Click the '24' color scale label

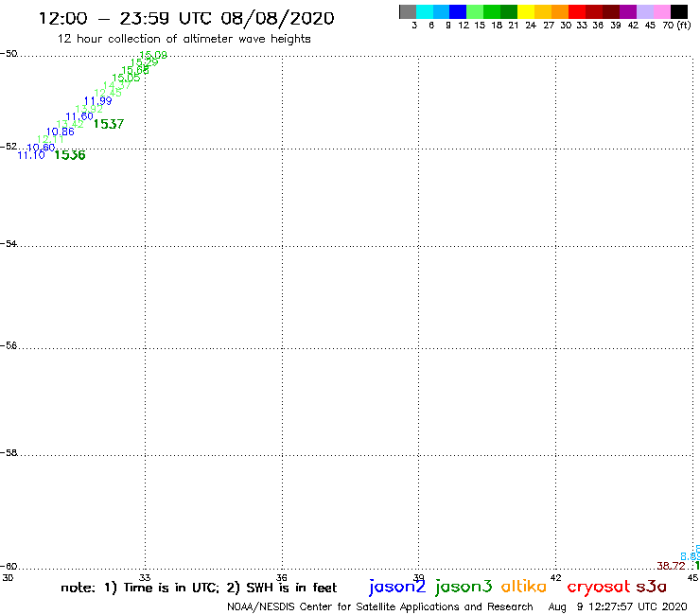click(531, 26)
